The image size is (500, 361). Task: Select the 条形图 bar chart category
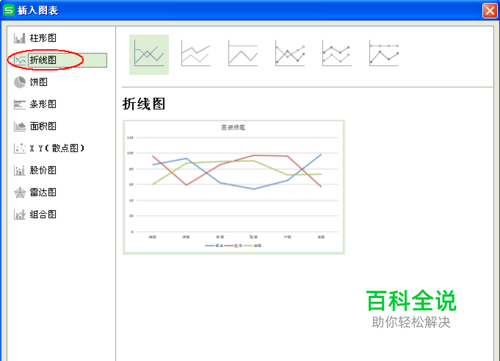(43, 104)
